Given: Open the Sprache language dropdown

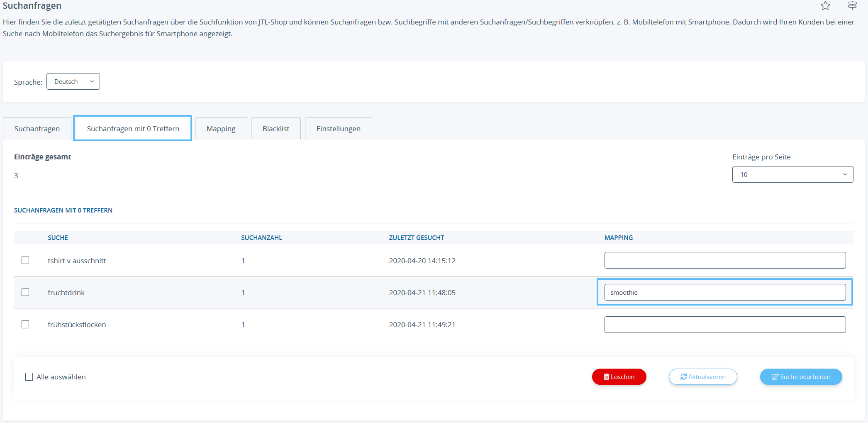Looking at the screenshot, I should [73, 81].
